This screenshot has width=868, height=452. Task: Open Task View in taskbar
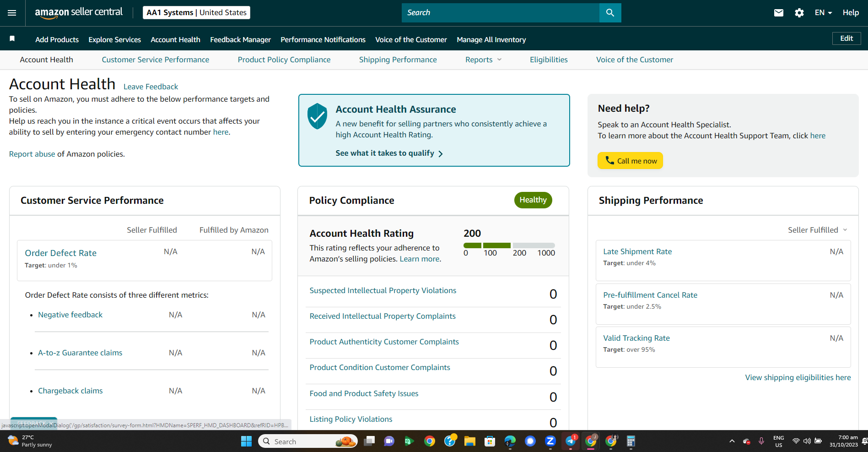(x=369, y=441)
